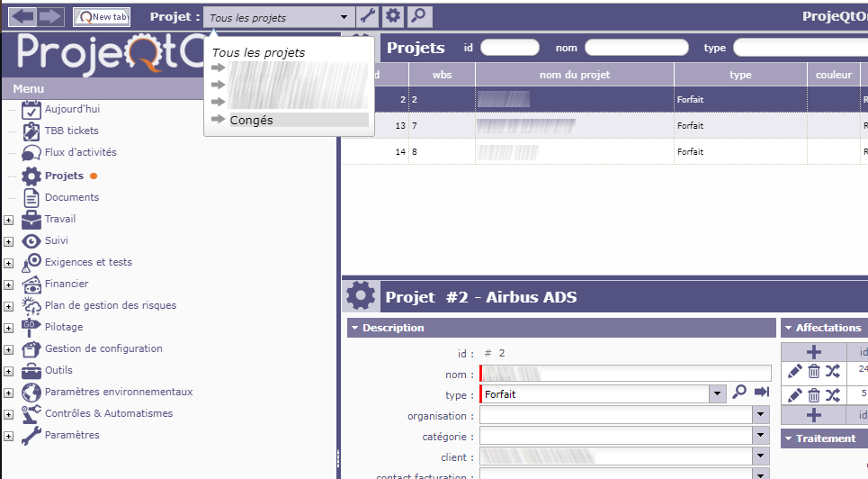Open a New tab
This screenshot has height=479, width=868.
pos(101,16)
